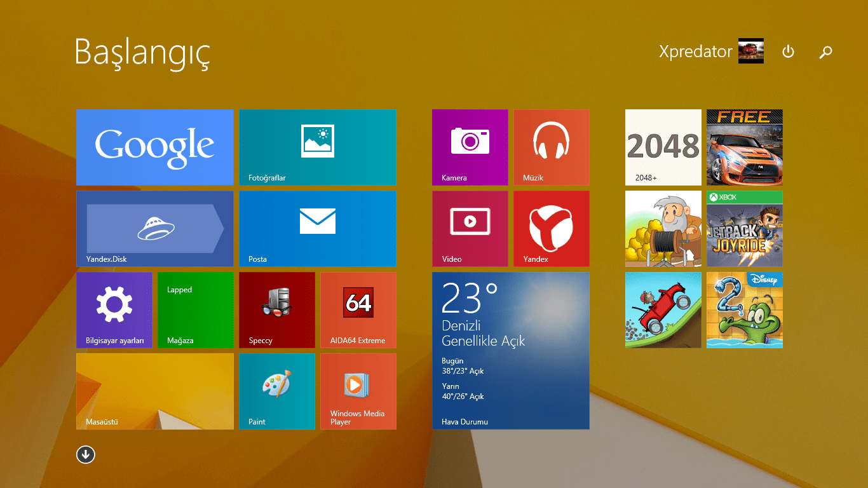Open the Masaüstü desktop tile
The width and height of the screenshot is (868, 488).
click(x=155, y=391)
